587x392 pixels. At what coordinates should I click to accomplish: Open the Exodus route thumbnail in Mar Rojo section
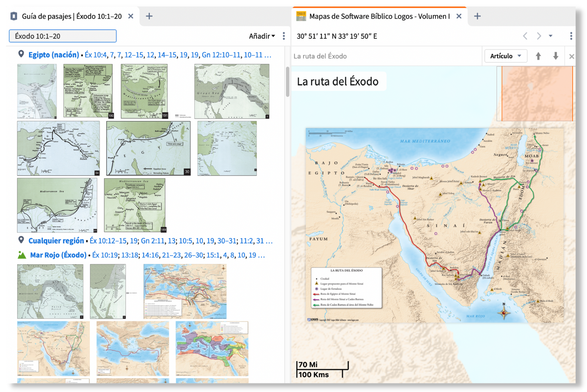coord(53,349)
